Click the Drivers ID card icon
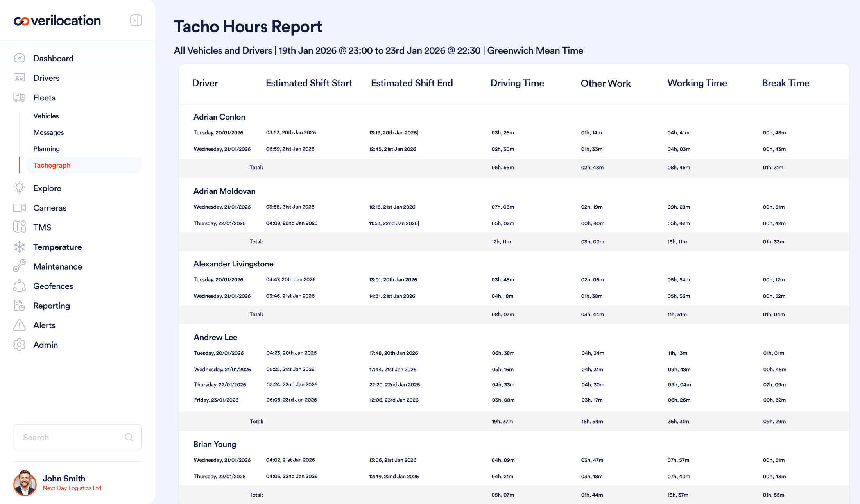Image resolution: width=860 pixels, height=504 pixels. 19,78
